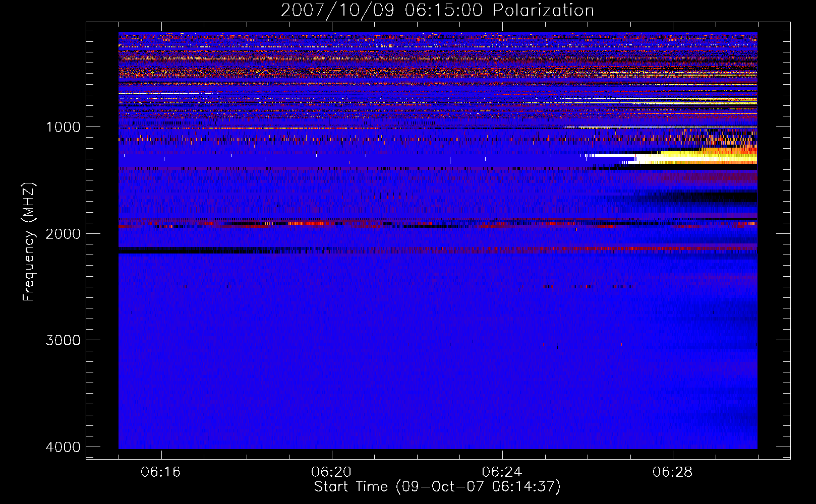Screen dimensions: 816x504
Task: Click the 06:20 time tick label
Action: click(331, 472)
